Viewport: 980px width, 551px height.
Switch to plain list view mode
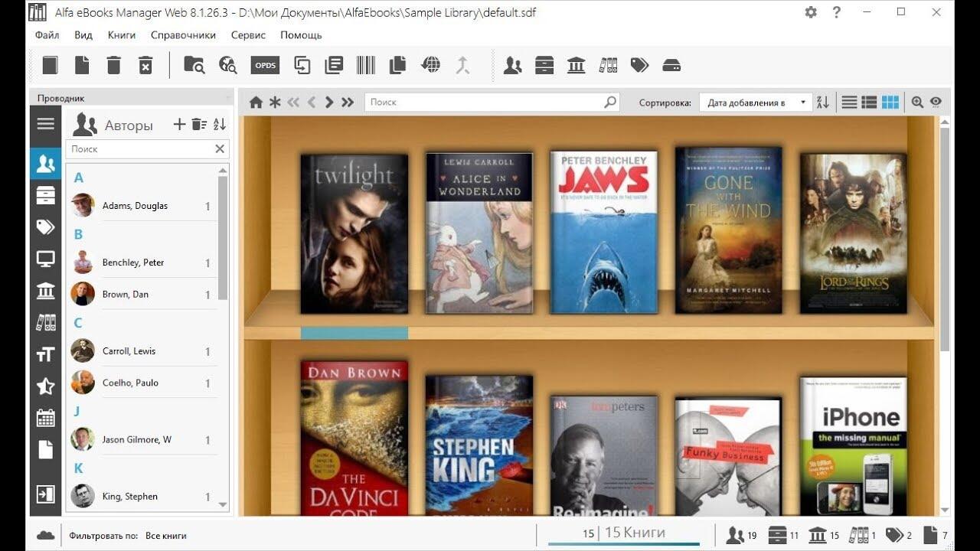(849, 103)
